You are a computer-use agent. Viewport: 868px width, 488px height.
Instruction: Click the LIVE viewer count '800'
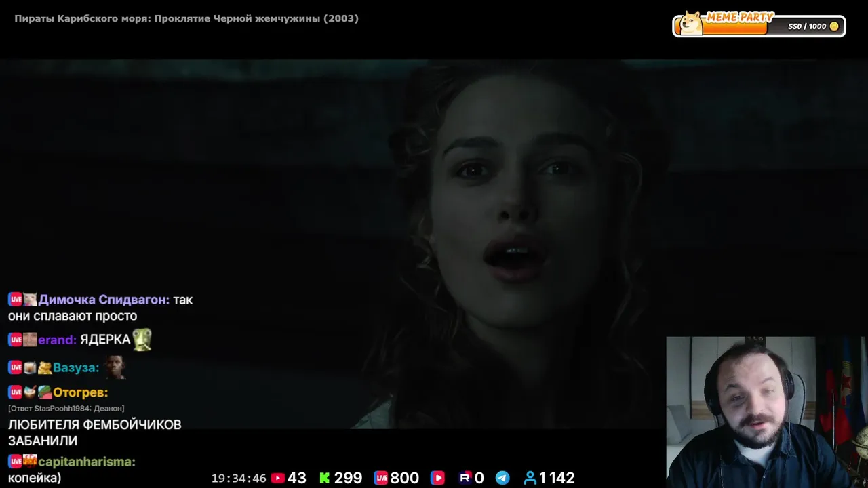405,478
